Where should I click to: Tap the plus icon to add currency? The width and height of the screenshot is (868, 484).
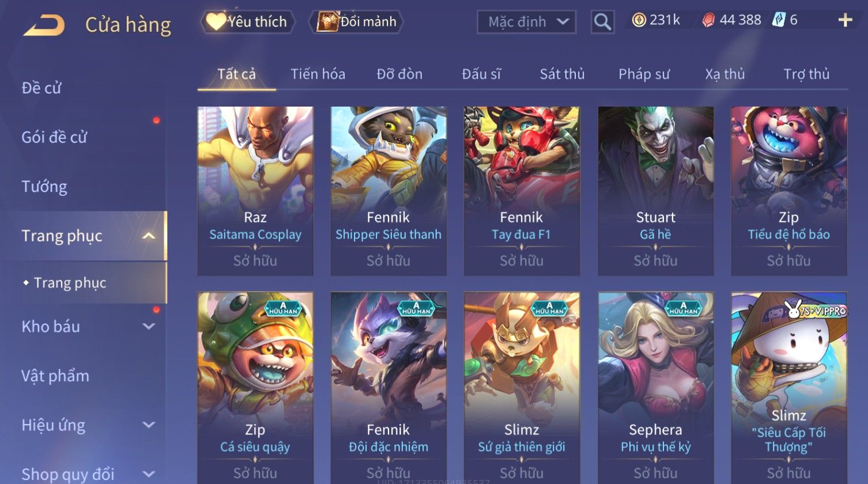tap(845, 21)
